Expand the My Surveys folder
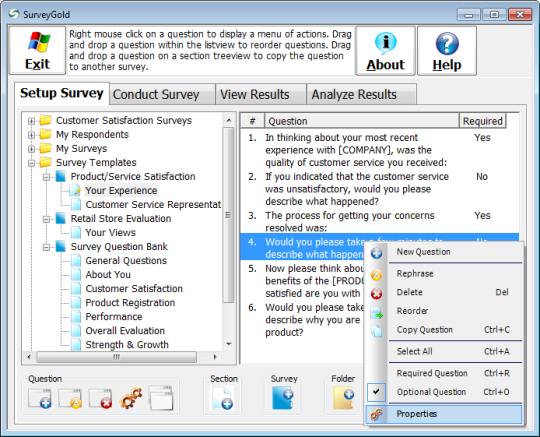 tap(31, 149)
